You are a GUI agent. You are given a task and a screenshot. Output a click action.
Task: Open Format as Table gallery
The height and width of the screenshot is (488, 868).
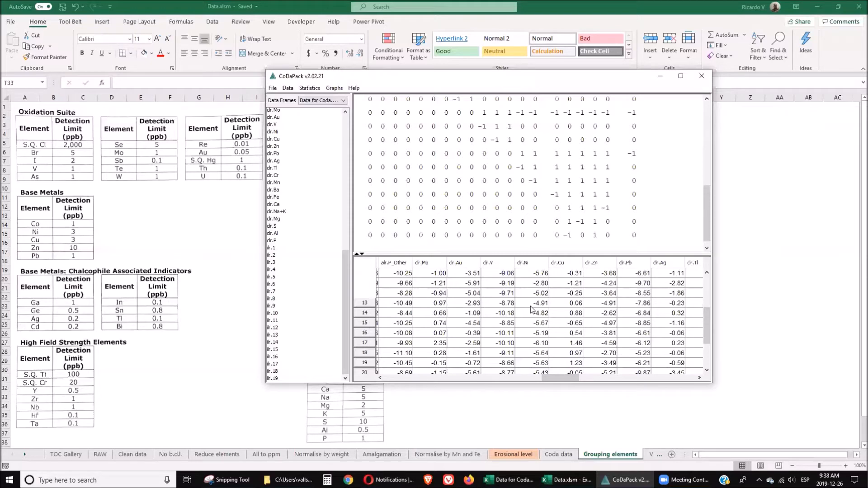coord(418,47)
